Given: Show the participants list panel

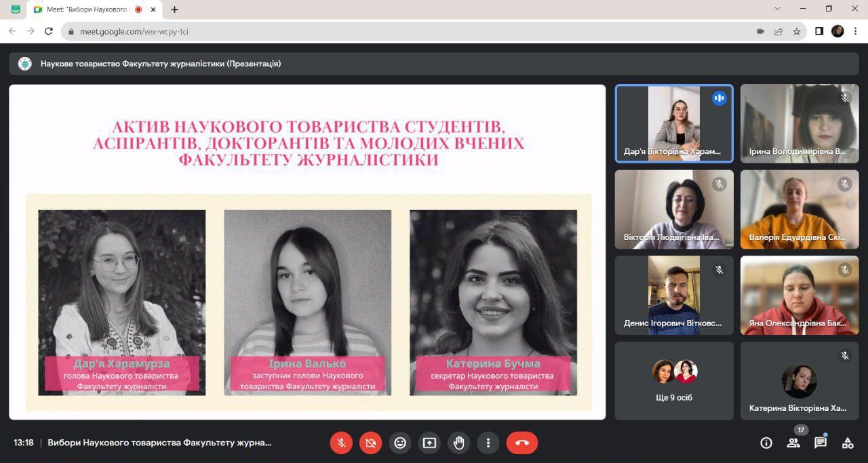Looking at the screenshot, I should point(793,443).
